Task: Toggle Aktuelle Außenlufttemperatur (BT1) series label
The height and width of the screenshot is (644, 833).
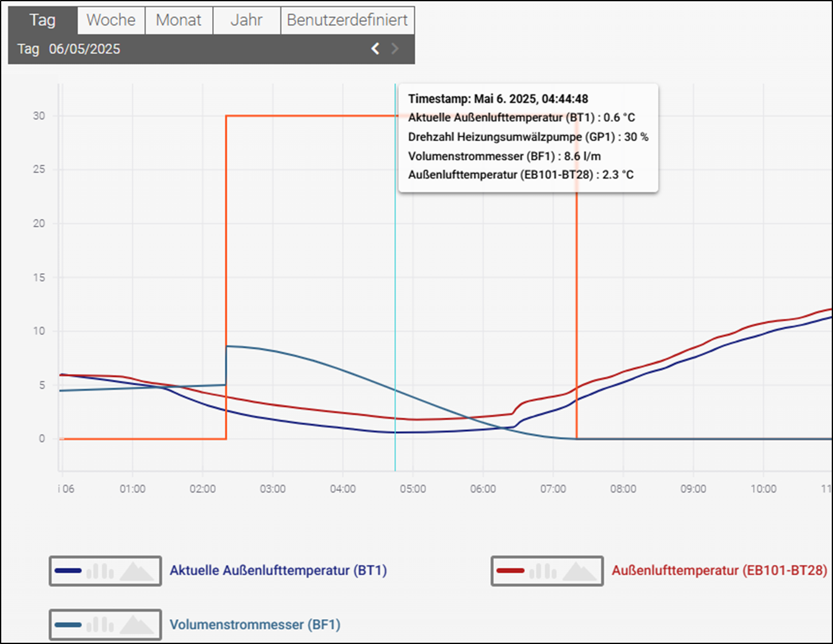Action: (x=278, y=571)
